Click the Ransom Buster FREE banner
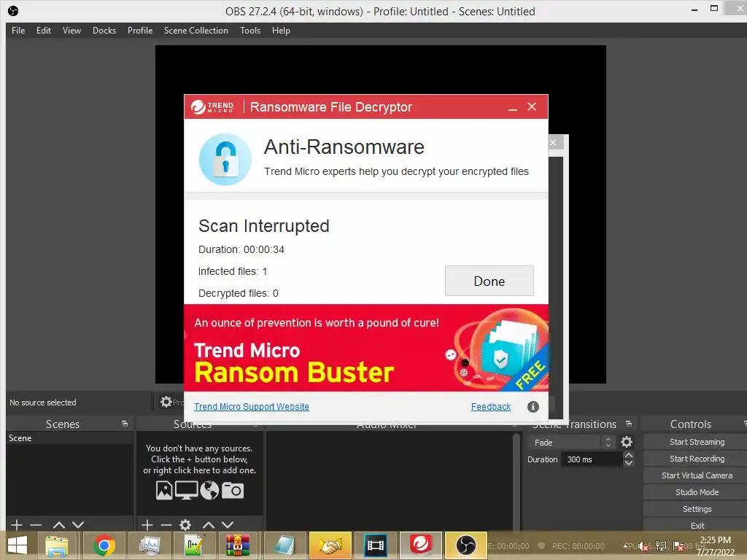The width and height of the screenshot is (747, 560). tap(366, 348)
